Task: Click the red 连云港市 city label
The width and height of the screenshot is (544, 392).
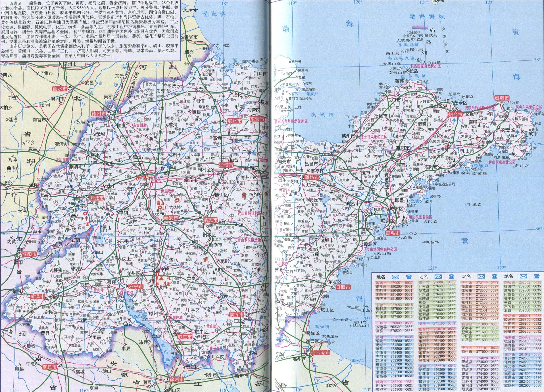Action: point(321,353)
